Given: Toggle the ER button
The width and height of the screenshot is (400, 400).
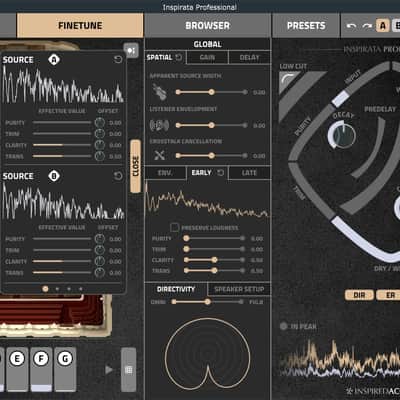Looking at the screenshot, I should point(391,295).
